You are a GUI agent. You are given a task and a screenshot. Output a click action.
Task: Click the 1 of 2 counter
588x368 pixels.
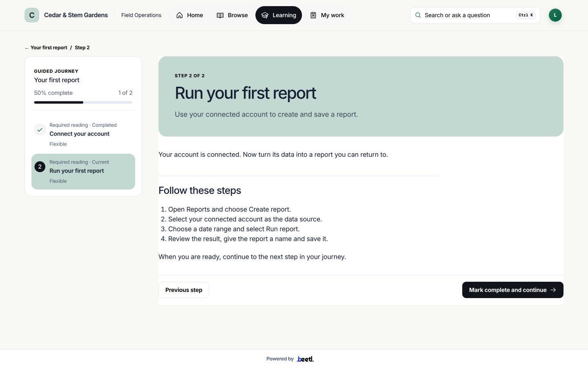(x=125, y=93)
